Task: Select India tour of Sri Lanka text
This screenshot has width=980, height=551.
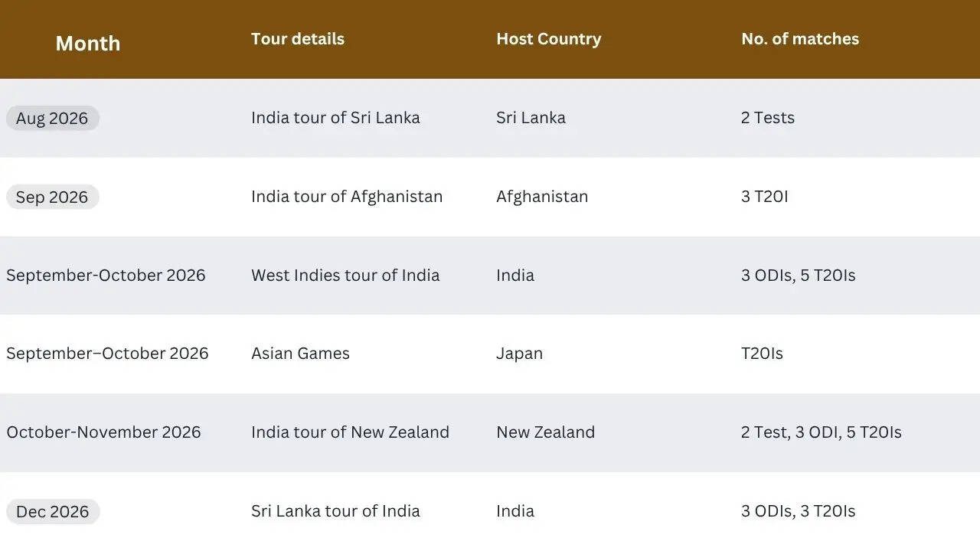Action: [x=335, y=117]
